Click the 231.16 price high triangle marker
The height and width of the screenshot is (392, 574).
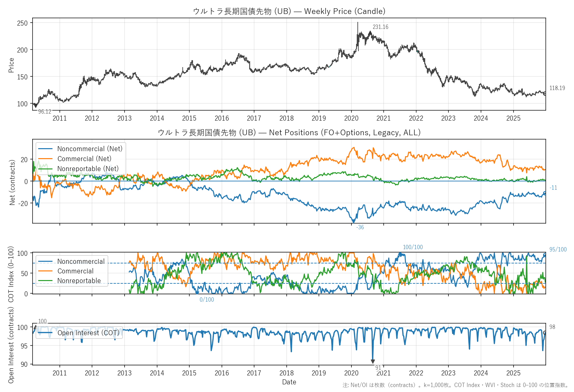[x=370, y=33]
